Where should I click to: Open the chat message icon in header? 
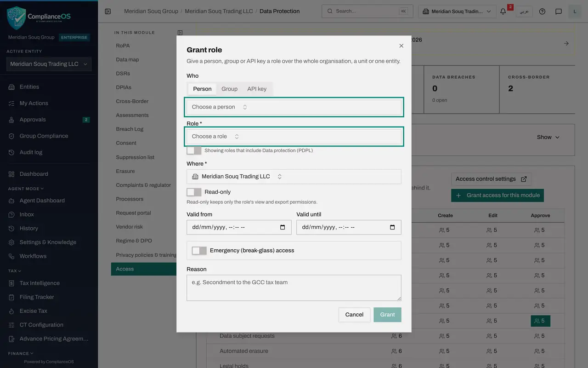coord(559,11)
